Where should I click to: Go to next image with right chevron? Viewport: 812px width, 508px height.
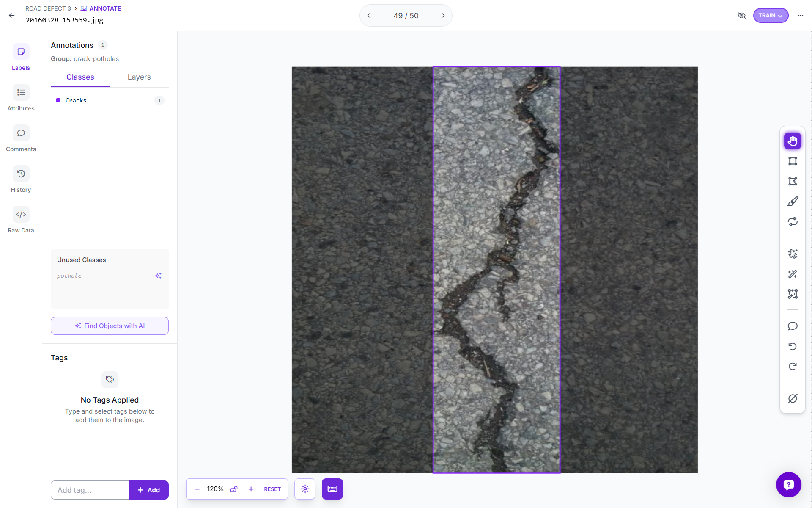443,15
